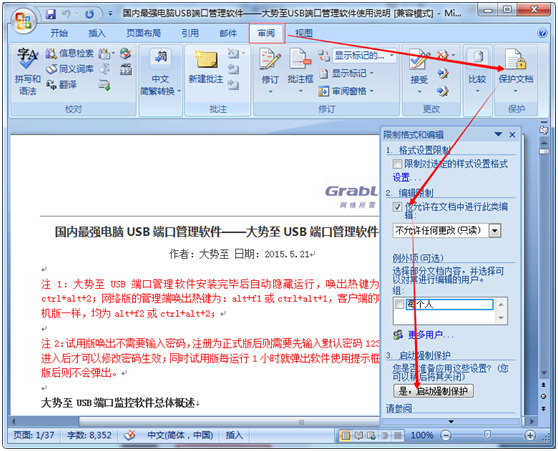Redo the action in Quick Access toolbar
The width and height of the screenshot is (558, 451).
pos(89,14)
